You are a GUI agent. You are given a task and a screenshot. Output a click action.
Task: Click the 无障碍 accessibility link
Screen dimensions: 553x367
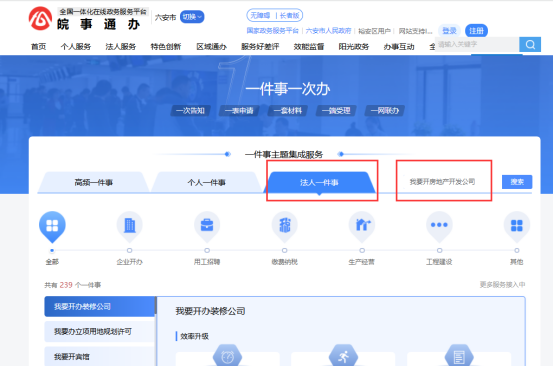click(x=260, y=16)
